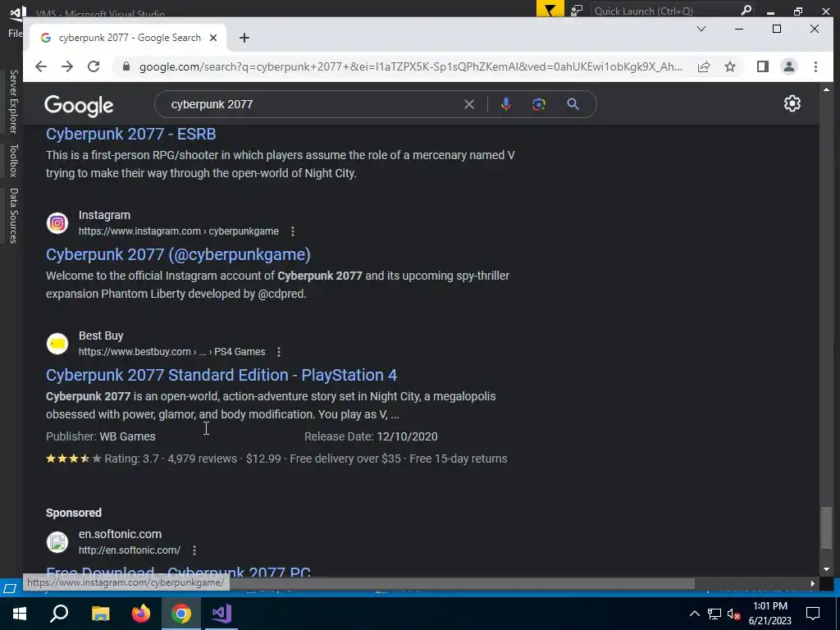
Task: Open the Data Sources tab in Visual Studio
Action: (14, 216)
